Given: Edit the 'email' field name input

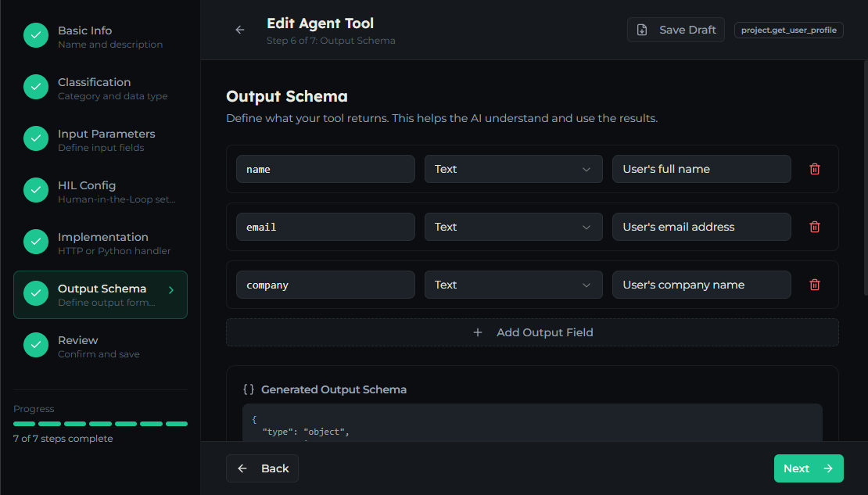Looking at the screenshot, I should pyautogui.click(x=325, y=227).
